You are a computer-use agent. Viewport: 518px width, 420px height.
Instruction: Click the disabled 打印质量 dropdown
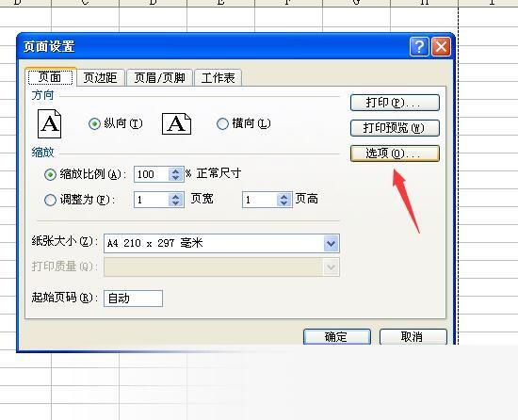point(221,267)
